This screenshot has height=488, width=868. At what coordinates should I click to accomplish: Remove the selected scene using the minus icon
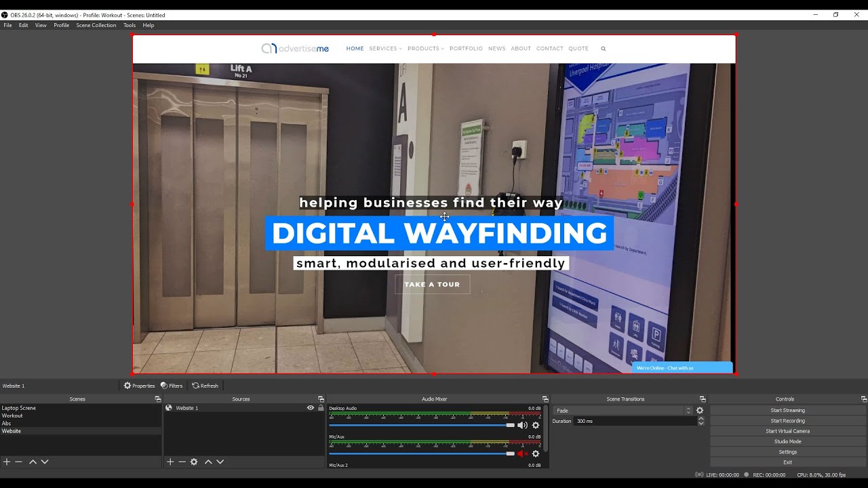[18, 462]
